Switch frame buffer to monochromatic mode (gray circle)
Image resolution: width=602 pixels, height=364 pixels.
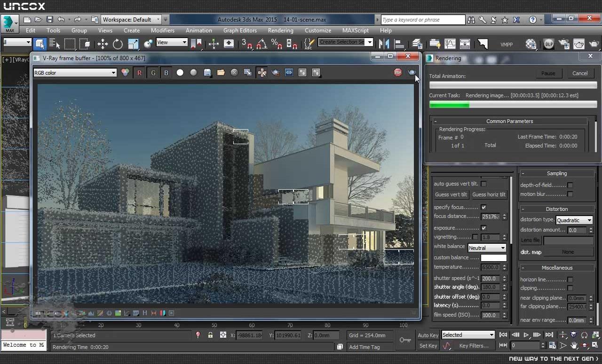[193, 72]
